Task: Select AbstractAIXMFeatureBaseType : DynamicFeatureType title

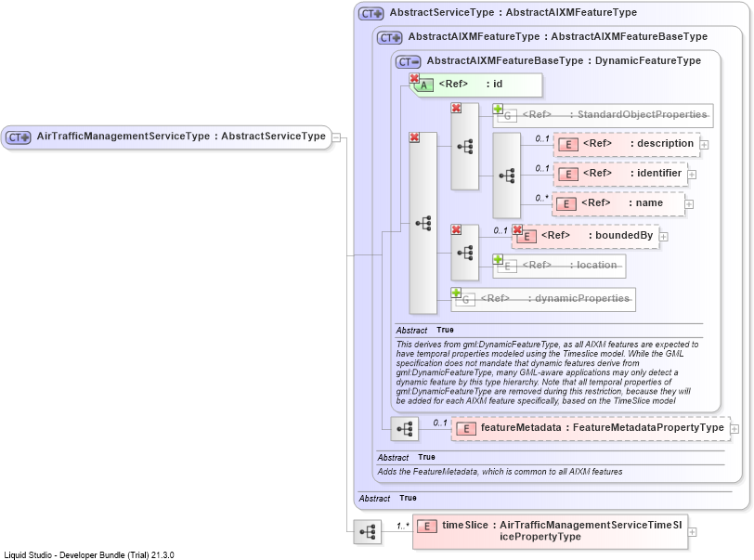Action: (x=564, y=60)
